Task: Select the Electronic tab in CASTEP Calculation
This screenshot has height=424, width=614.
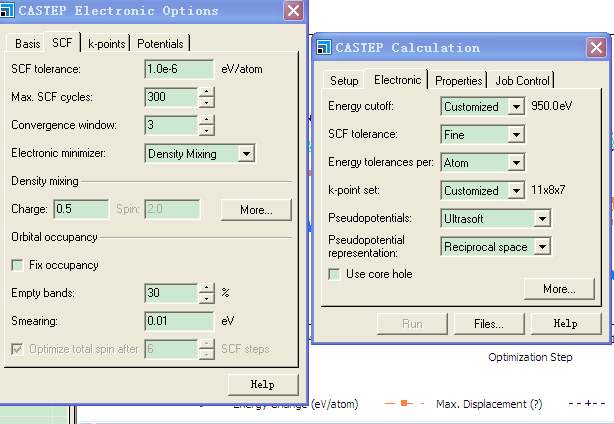Action: pyautogui.click(x=397, y=80)
